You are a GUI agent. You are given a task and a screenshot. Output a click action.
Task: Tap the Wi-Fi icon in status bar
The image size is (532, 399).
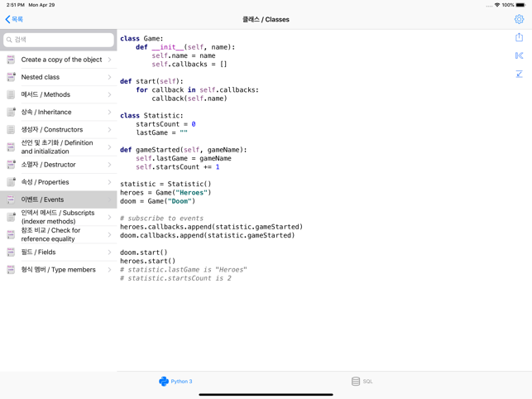pyautogui.click(x=497, y=5)
